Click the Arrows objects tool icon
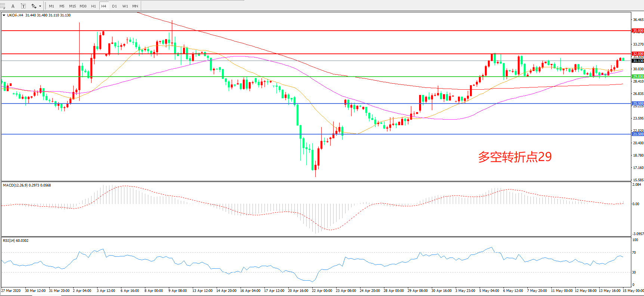This screenshot has height=296, width=644. point(34,6)
